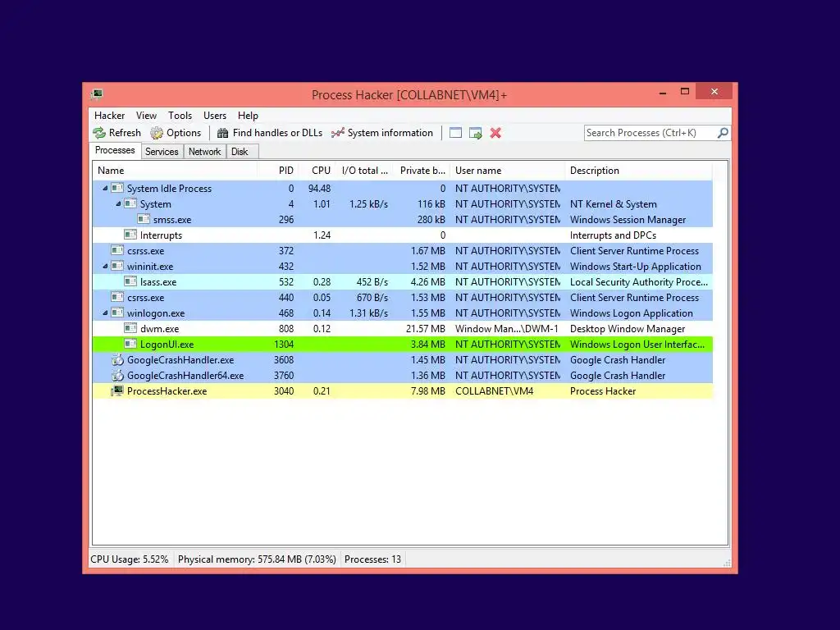
Task: Click Processes: 13 status bar entry
Action: 372,559
